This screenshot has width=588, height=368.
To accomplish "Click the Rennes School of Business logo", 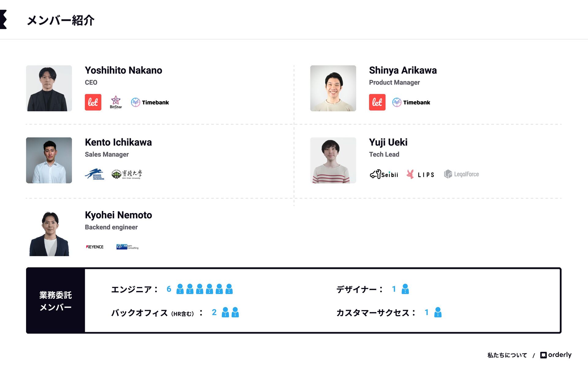I will 95,174.
